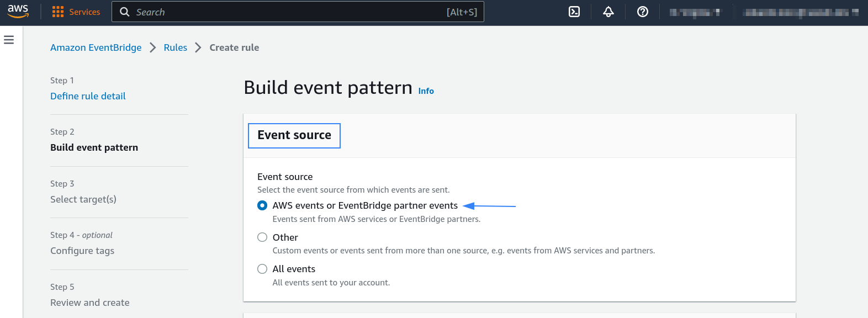
Task: Select the Other event source option
Action: click(262, 237)
